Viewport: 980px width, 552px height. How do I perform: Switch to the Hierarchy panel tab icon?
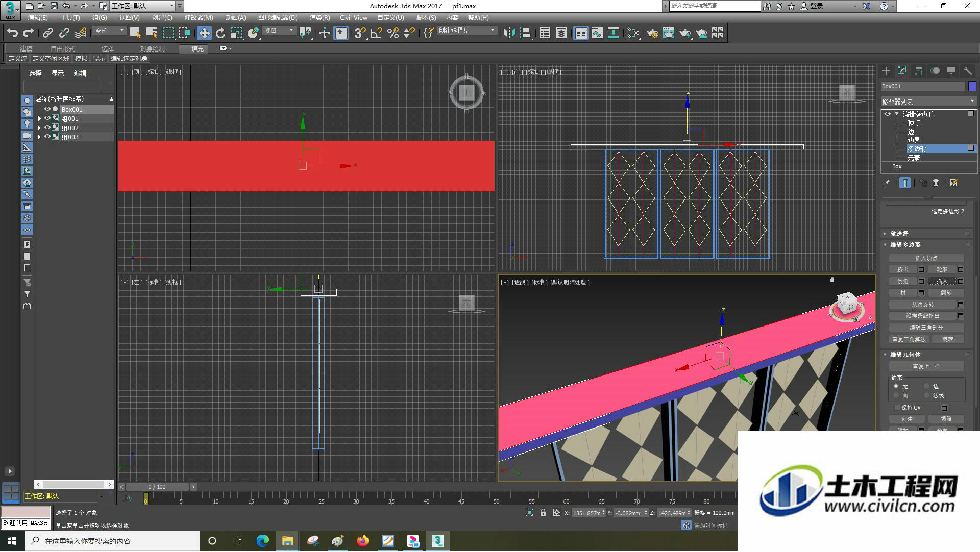919,71
